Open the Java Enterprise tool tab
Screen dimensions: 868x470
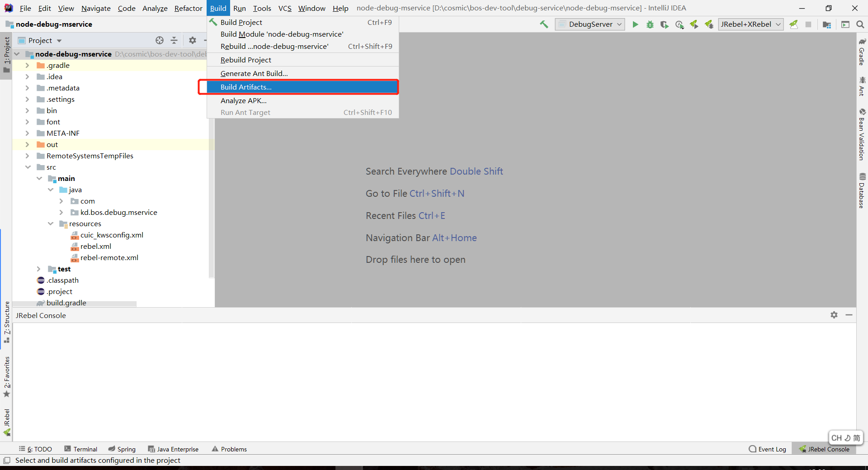tap(173, 449)
